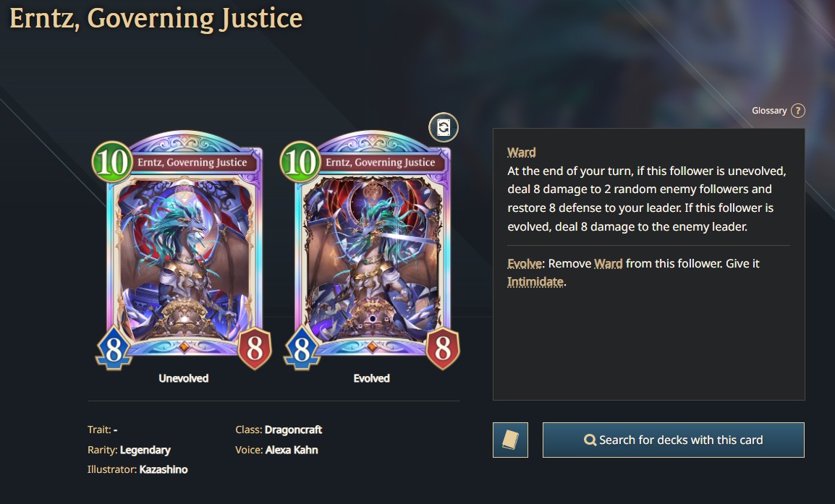
Task: Open the Glossary help question mark icon
Action: [797, 111]
